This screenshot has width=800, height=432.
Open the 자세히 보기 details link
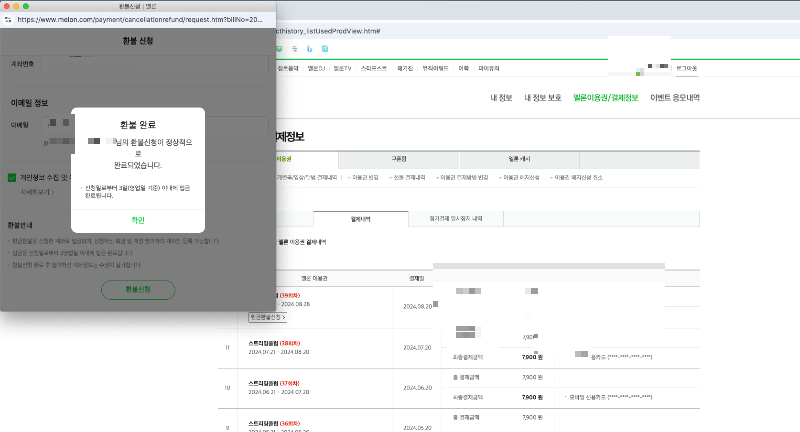pyautogui.click(x=37, y=192)
